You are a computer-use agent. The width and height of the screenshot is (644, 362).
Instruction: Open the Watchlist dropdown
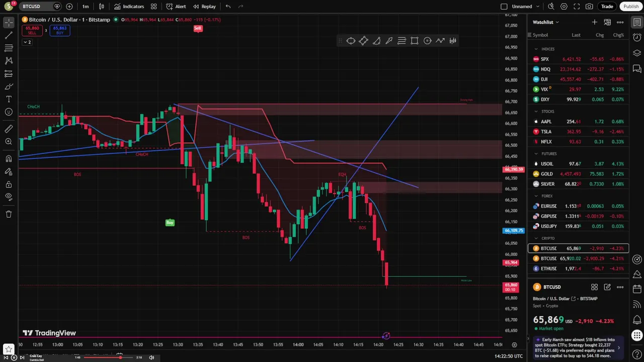(546, 22)
